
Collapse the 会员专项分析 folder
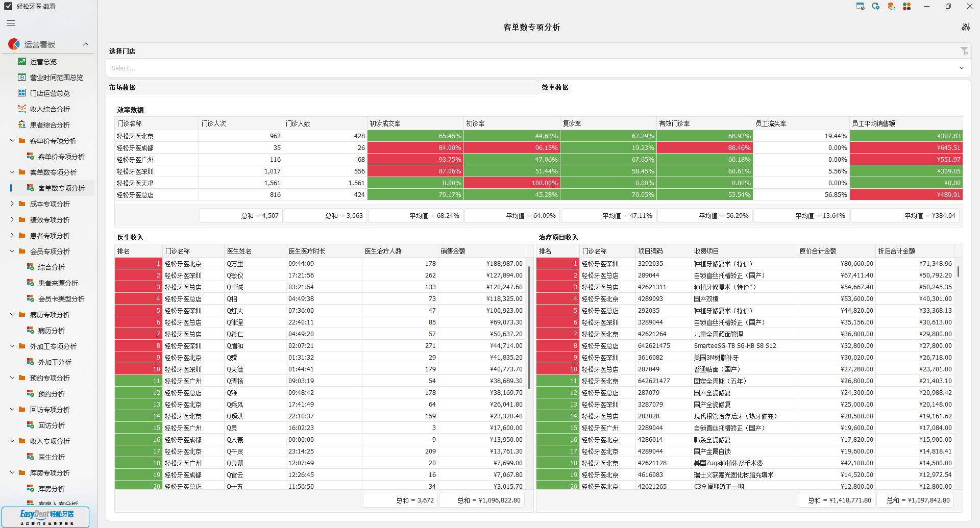point(12,252)
